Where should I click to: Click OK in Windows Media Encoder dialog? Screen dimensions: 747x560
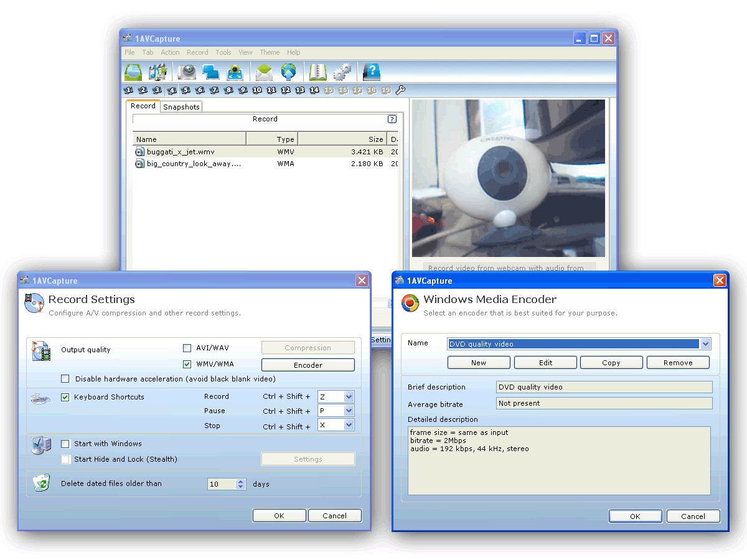point(635,516)
